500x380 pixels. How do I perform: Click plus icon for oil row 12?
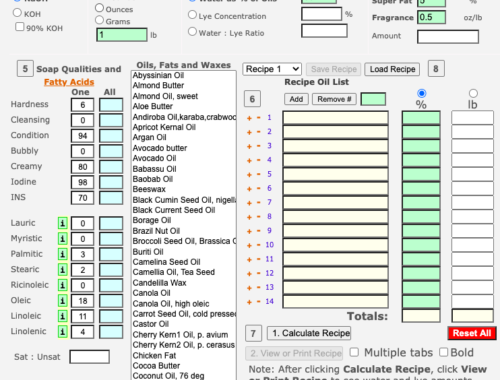(x=249, y=274)
